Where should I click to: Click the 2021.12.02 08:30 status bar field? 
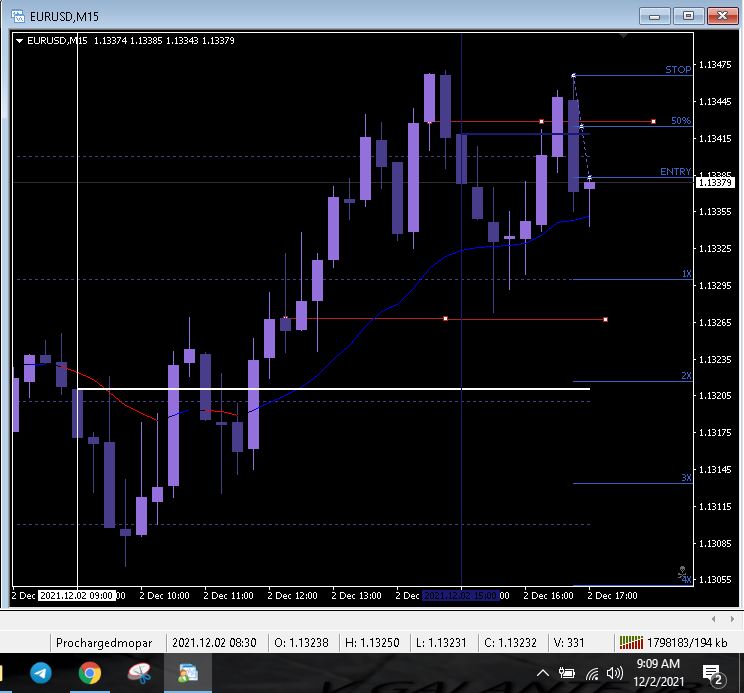214,643
